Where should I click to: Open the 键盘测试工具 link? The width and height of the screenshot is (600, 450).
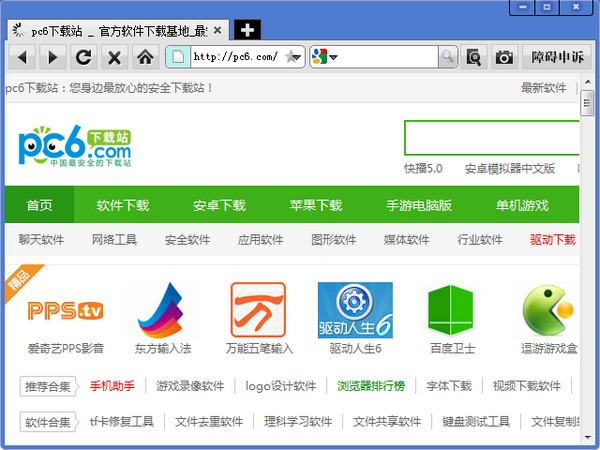coord(476,422)
